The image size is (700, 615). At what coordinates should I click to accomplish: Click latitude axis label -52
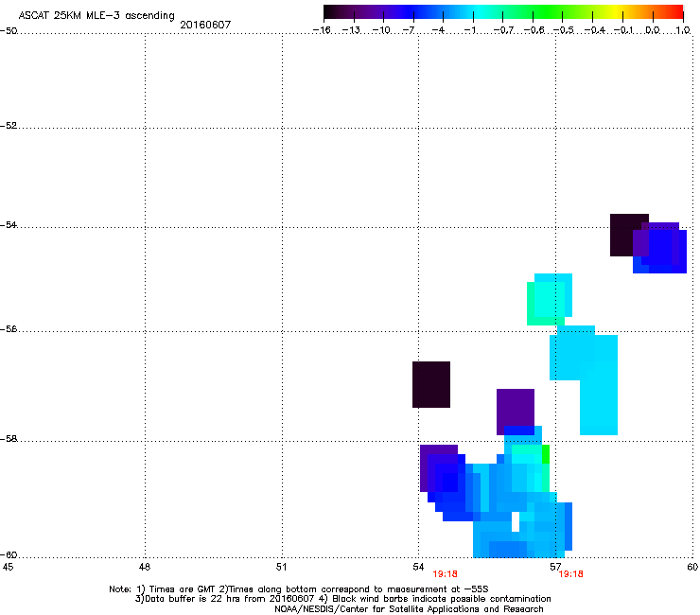pos(9,126)
